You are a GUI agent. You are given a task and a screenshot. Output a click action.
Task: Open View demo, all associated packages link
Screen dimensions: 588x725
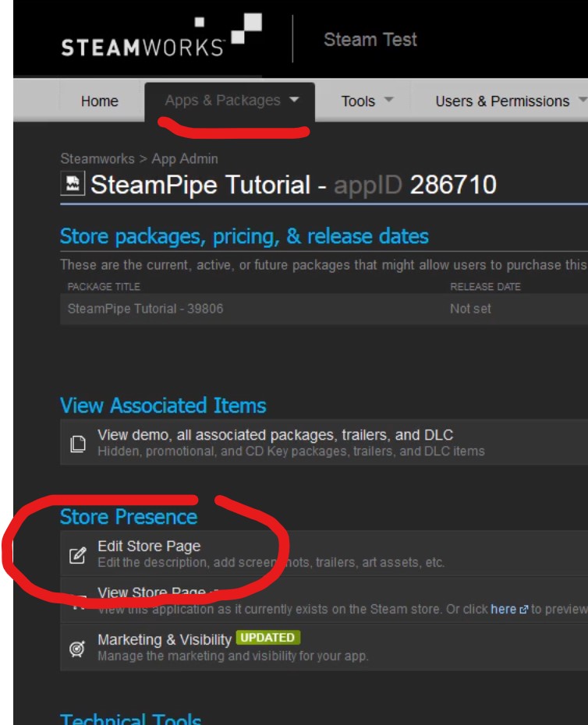[275, 435]
